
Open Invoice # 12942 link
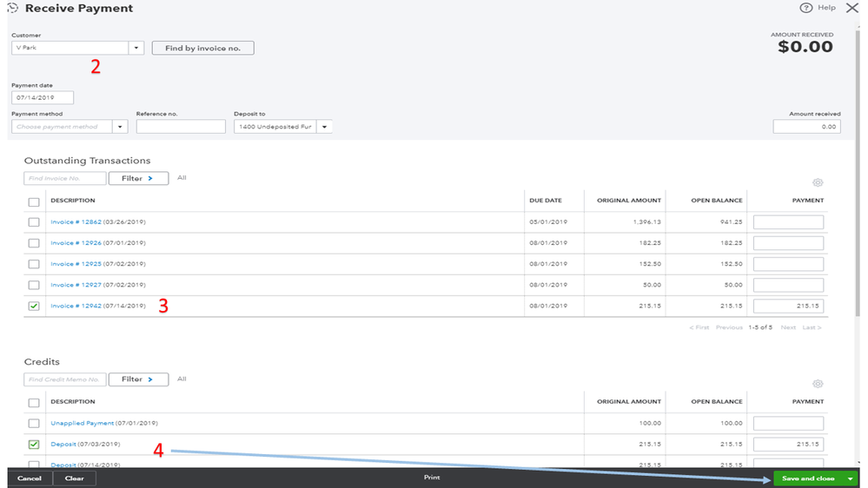pos(76,306)
